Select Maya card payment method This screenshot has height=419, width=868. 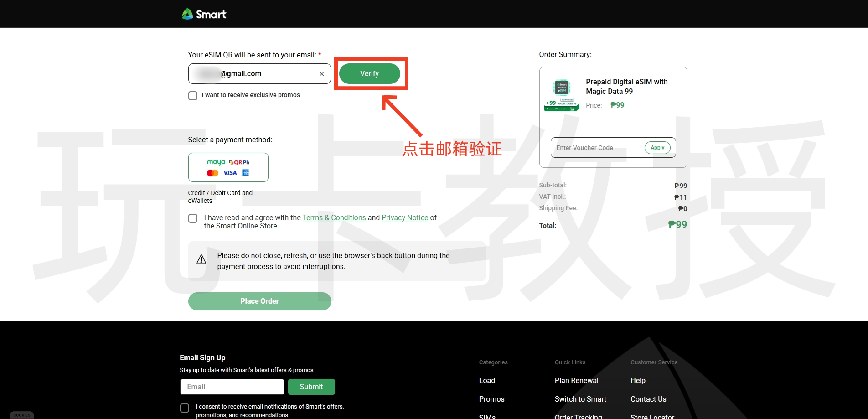[228, 167]
